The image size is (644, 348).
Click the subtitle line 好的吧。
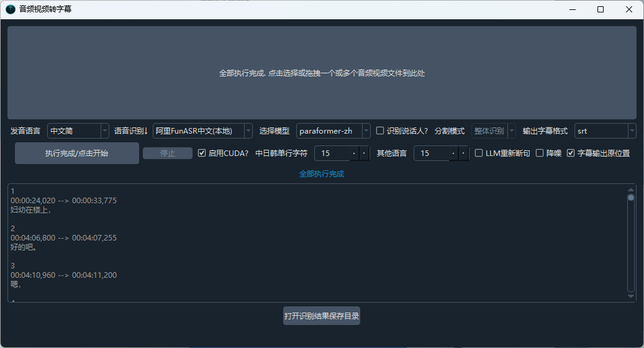pos(24,247)
